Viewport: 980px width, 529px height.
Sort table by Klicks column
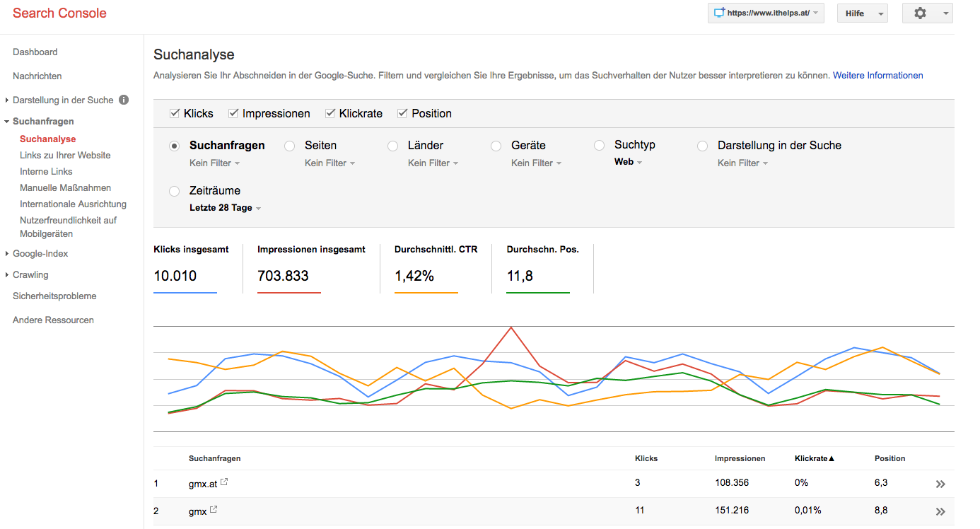click(646, 458)
